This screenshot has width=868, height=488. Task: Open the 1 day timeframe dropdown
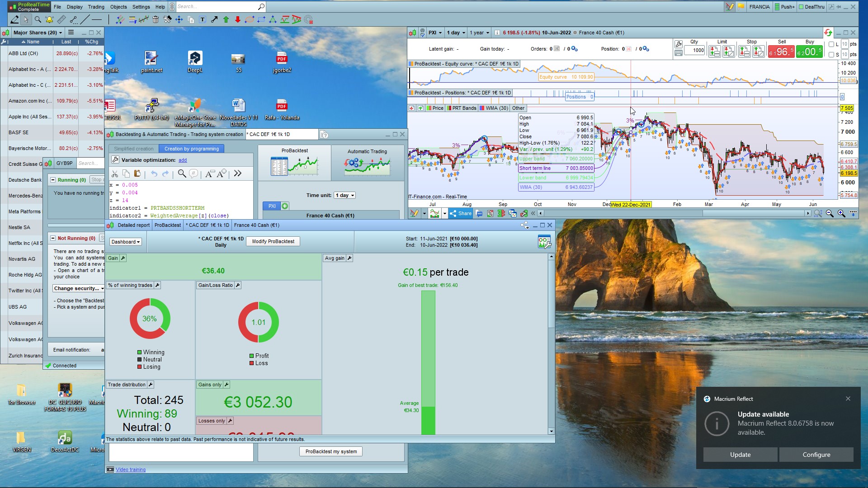[x=455, y=33]
